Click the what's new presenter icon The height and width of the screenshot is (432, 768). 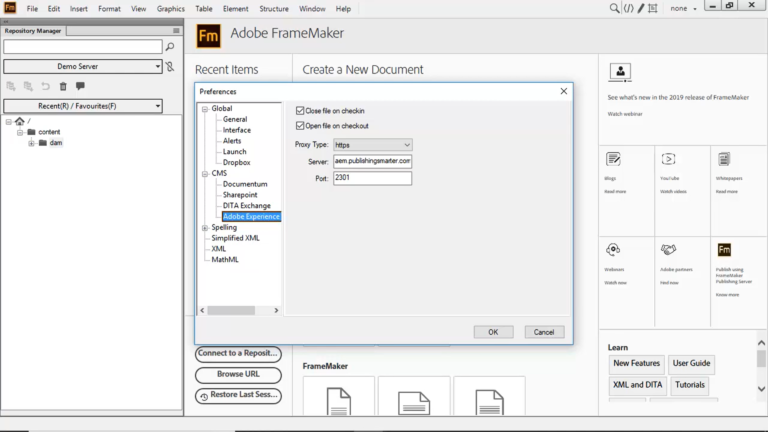620,72
